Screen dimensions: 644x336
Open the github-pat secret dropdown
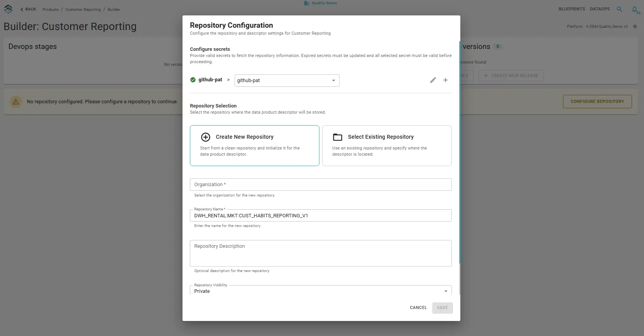(287, 81)
